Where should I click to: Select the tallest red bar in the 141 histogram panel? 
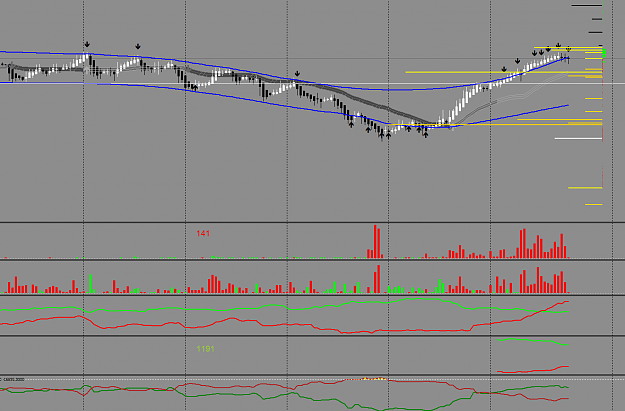pyautogui.click(x=375, y=242)
